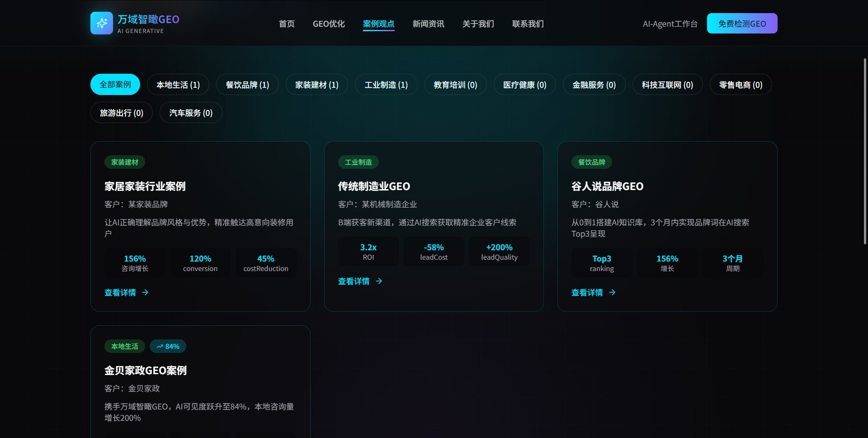Filter cases by 医疗健康 (0)

point(525,85)
